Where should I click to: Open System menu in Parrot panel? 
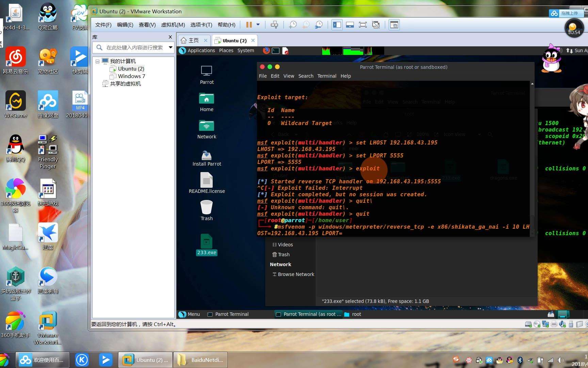click(246, 50)
